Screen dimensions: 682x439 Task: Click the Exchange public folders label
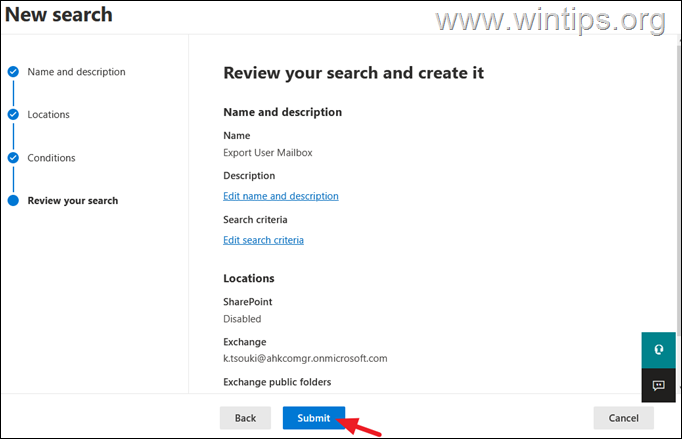coord(277,382)
